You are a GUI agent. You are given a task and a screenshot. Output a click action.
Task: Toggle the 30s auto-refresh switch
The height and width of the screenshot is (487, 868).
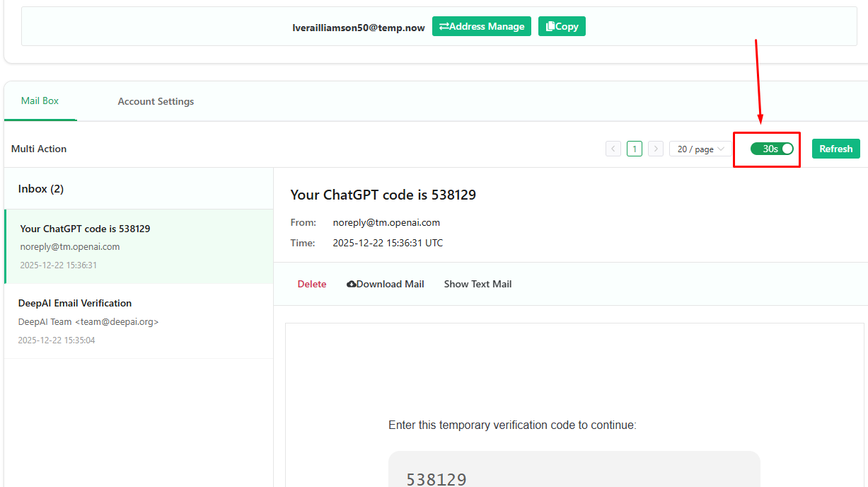coord(772,149)
